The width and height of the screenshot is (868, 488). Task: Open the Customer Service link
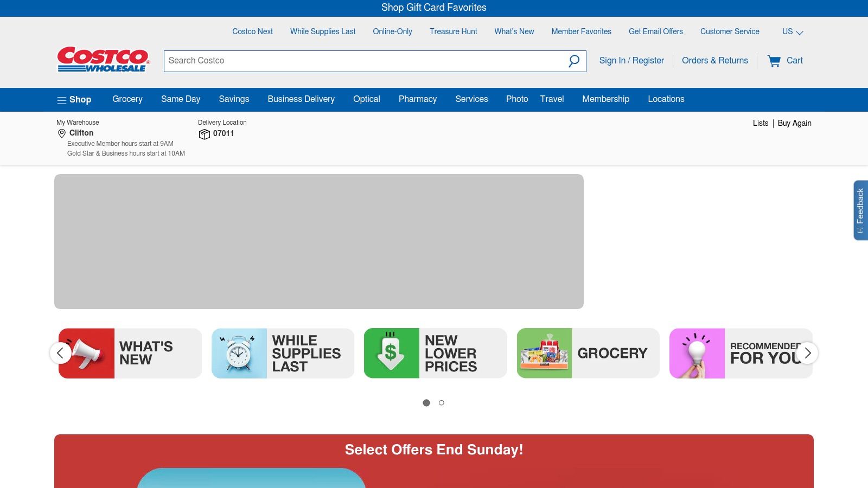(730, 31)
